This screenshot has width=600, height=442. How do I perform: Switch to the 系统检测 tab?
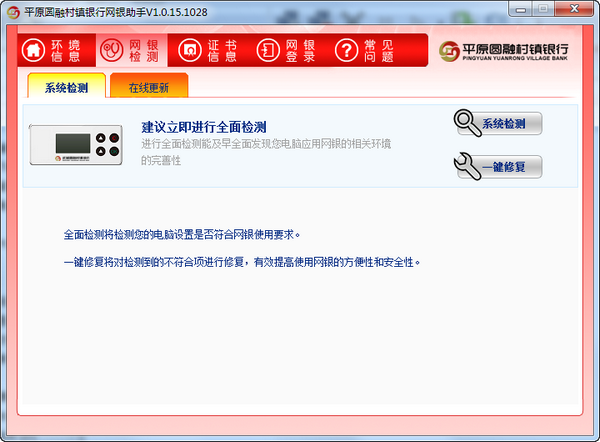(67, 85)
